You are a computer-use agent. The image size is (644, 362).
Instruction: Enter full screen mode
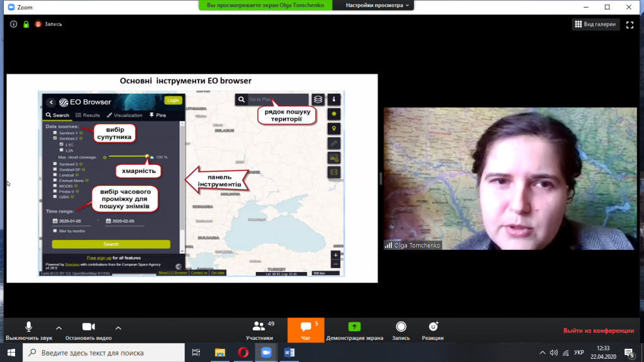tap(630, 25)
